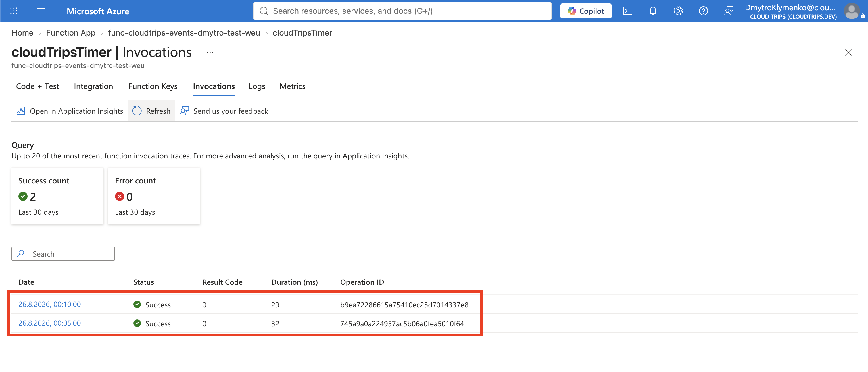868x372 pixels.
Task: Open the notifications bell
Action: pyautogui.click(x=653, y=11)
